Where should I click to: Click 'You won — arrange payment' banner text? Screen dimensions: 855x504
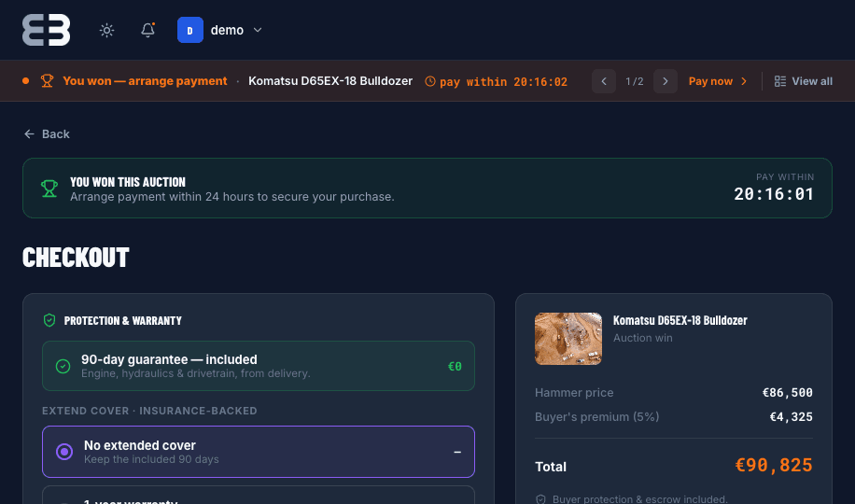tap(145, 80)
